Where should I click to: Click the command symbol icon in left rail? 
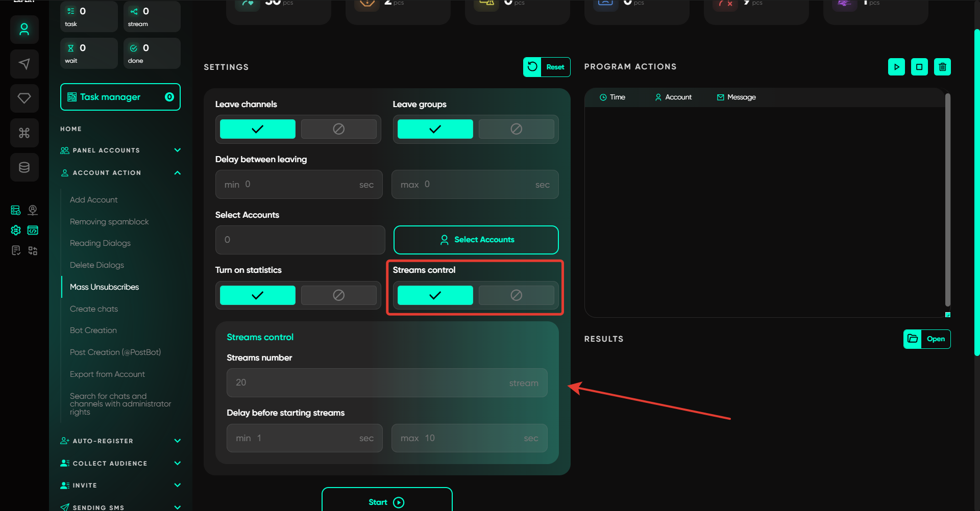[x=24, y=133]
